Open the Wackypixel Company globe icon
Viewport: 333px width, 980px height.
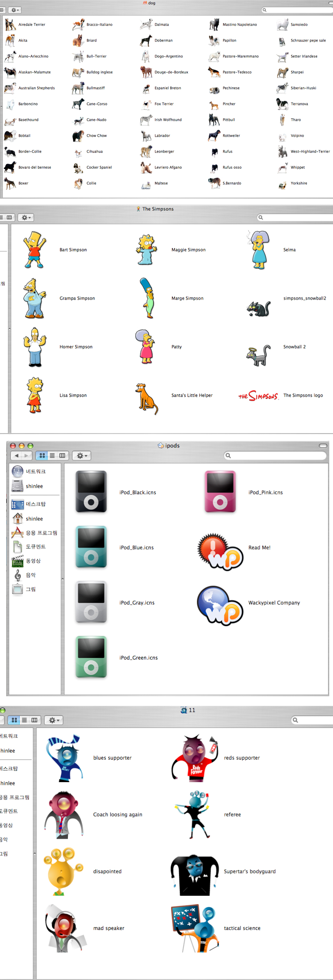220,605
